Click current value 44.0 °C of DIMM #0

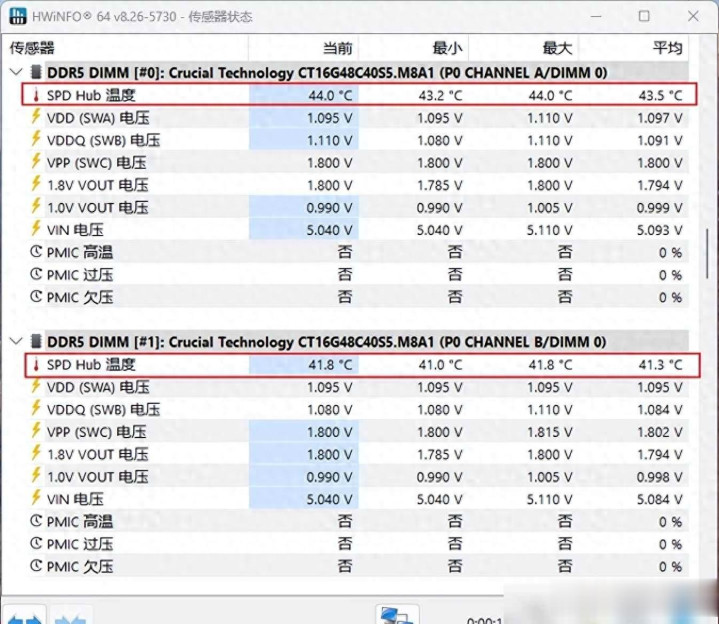click(x=330, y=95)
